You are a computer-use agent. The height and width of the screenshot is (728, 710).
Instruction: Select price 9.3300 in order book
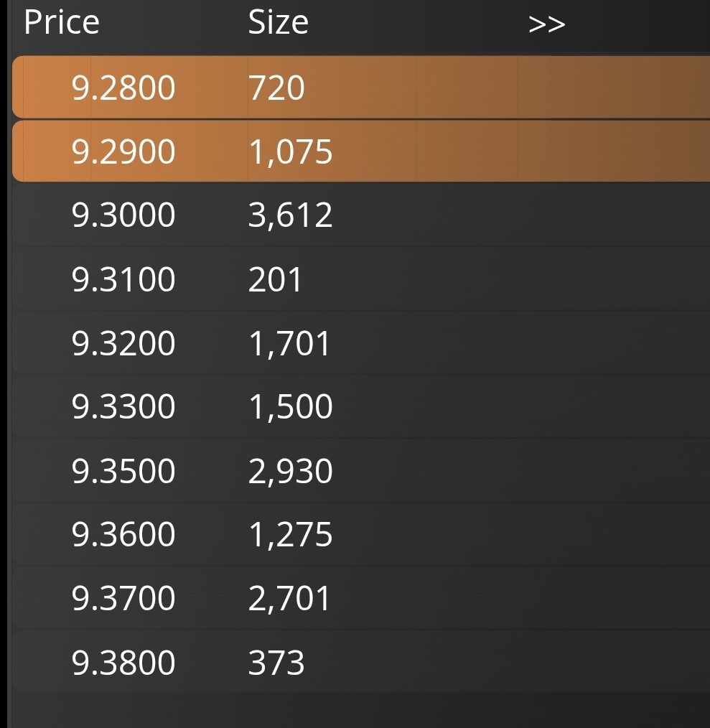pyautogui.click(x=123, y=407)
